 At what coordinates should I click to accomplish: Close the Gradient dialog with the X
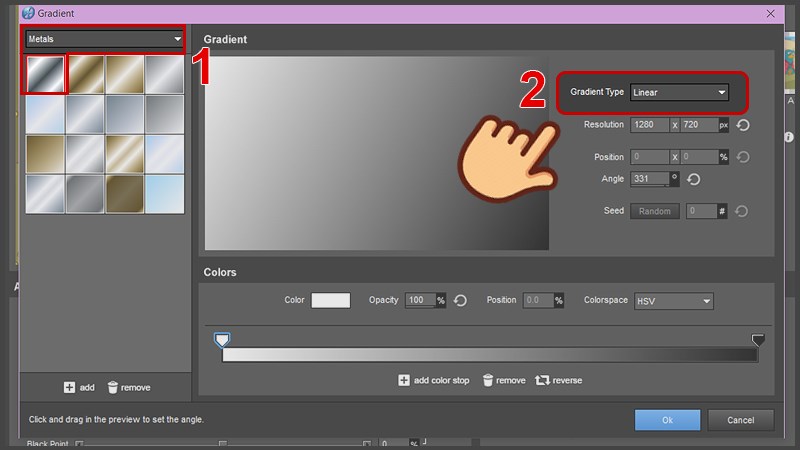click(x=770, y=13)
